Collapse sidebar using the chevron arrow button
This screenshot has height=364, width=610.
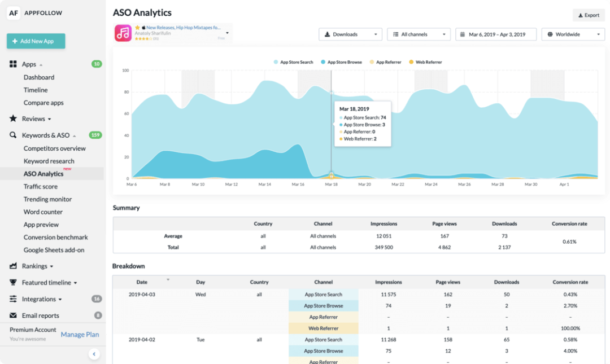[x=94, y=354]
